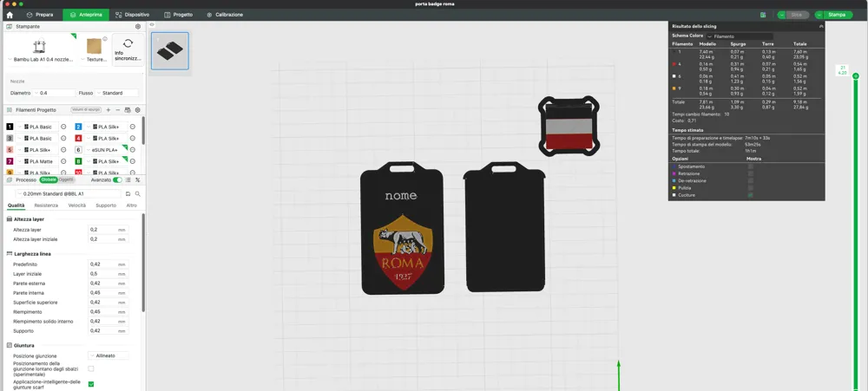The image size is (868, 391).
Task: Open Stampa button dropdown arrow
Action: tap(819, 15)
